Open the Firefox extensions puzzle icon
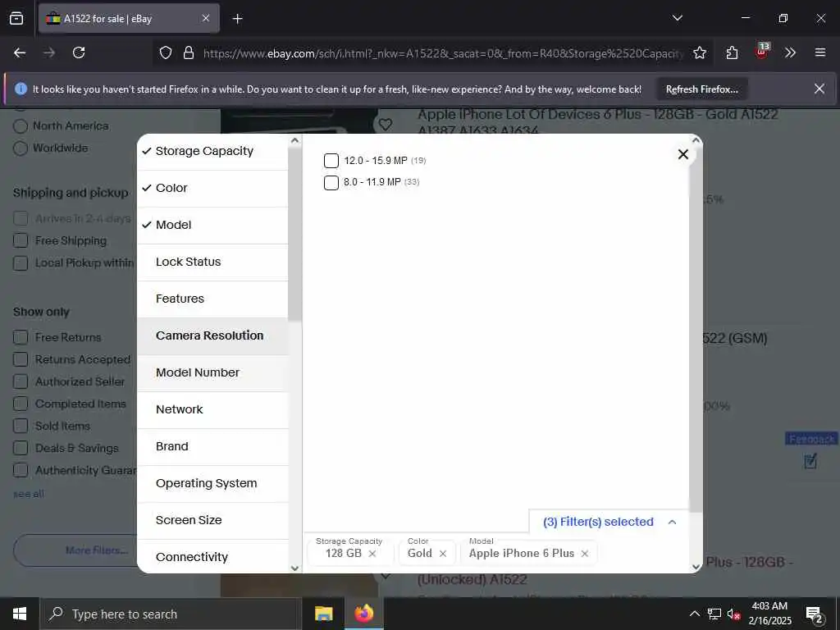This screenshot has height=630, width=840. tap(732, 52)
